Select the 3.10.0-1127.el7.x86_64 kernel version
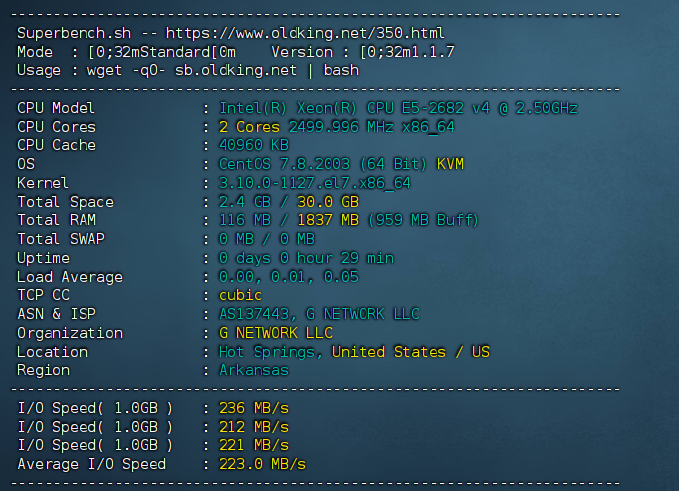This screenshot has height=491, width=679. click(x=314, y=183)
